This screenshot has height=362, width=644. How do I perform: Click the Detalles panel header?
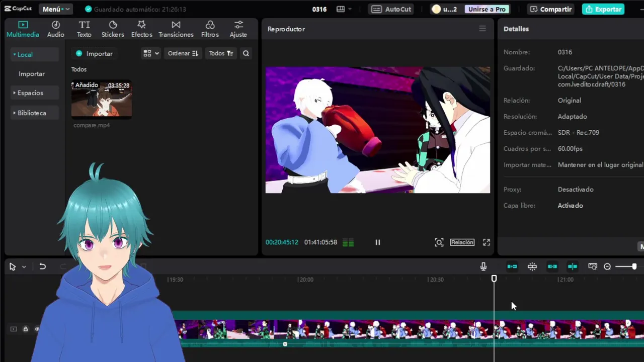click(x=516, y=29)
